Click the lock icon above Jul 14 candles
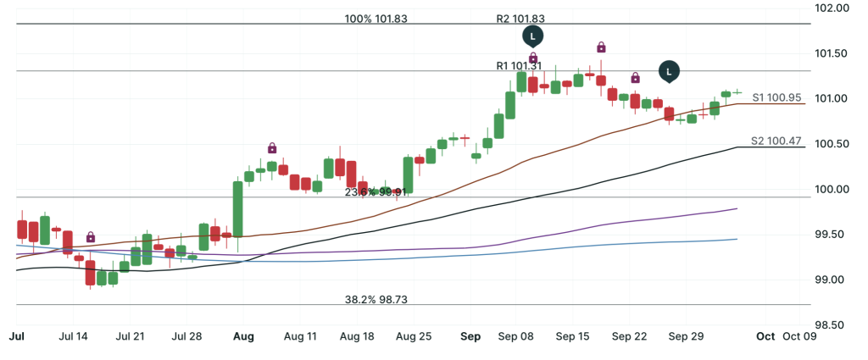This screenshot has height=360, width=868. pos(91,237)
